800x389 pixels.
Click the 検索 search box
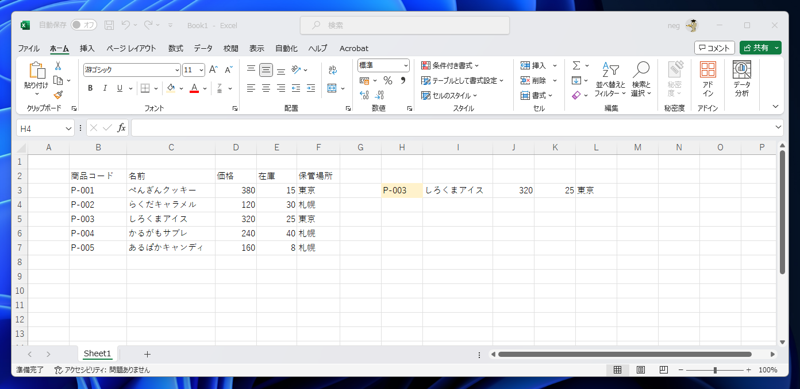coord(405,25)
